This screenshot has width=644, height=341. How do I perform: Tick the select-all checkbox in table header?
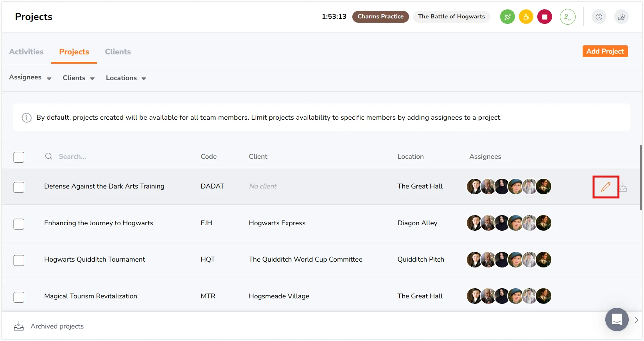tap(19, 157)
